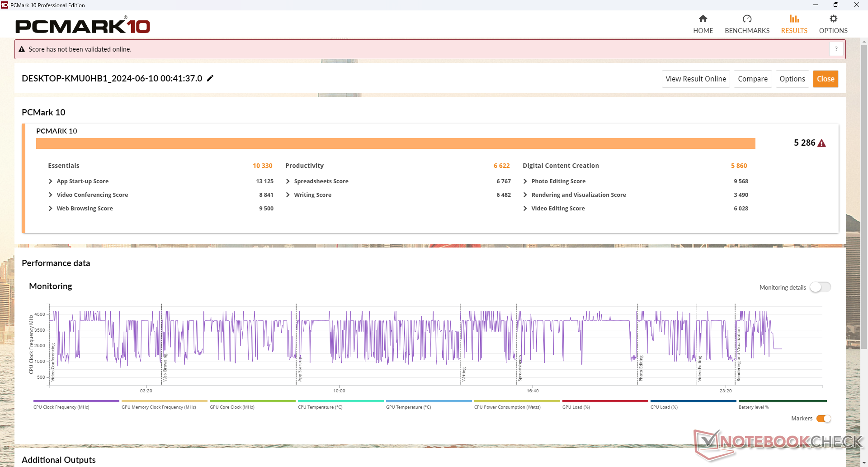Select the CPU Clock Frequency legend swatch

[x=76, y=401]
